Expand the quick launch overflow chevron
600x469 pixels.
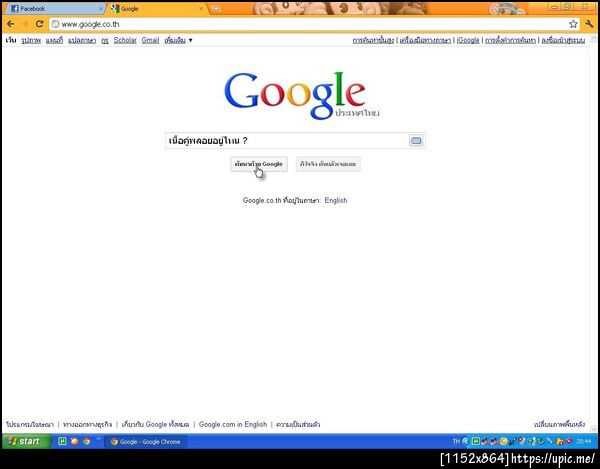(x=98, y=439)
